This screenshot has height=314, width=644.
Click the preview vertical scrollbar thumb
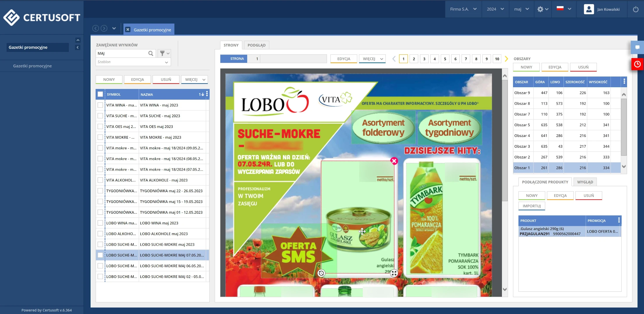pyautogui.click(x=505, y=140)
